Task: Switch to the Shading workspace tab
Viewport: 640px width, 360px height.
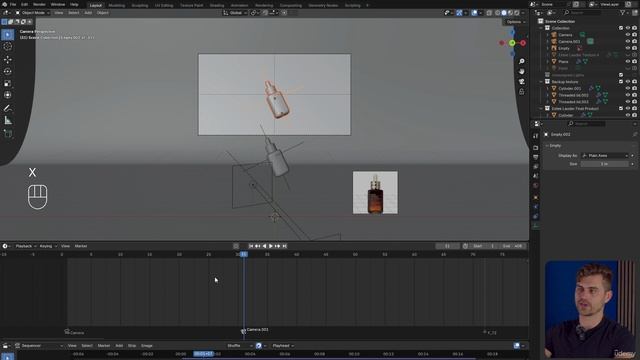Action: pos(217,5)
